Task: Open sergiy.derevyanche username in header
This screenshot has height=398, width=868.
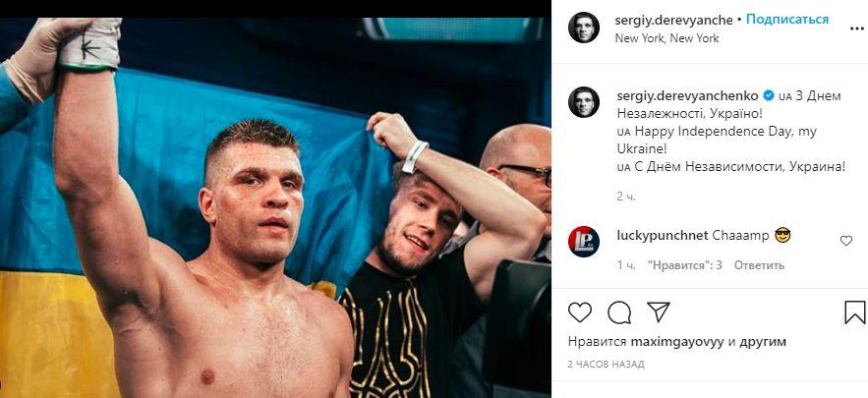Action: coord(674,20)
